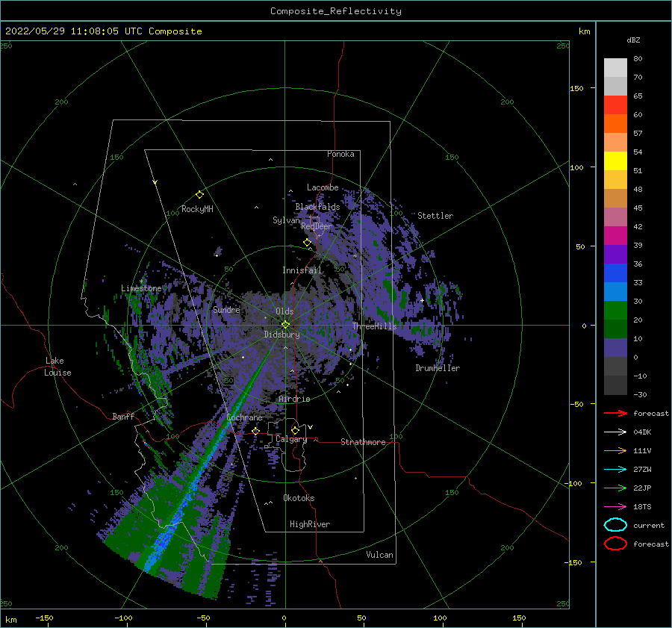Image resolution: width=672 pixels, height=628 pixels.
Task: Click the Lacombe city label
Action: click(323, 187)
